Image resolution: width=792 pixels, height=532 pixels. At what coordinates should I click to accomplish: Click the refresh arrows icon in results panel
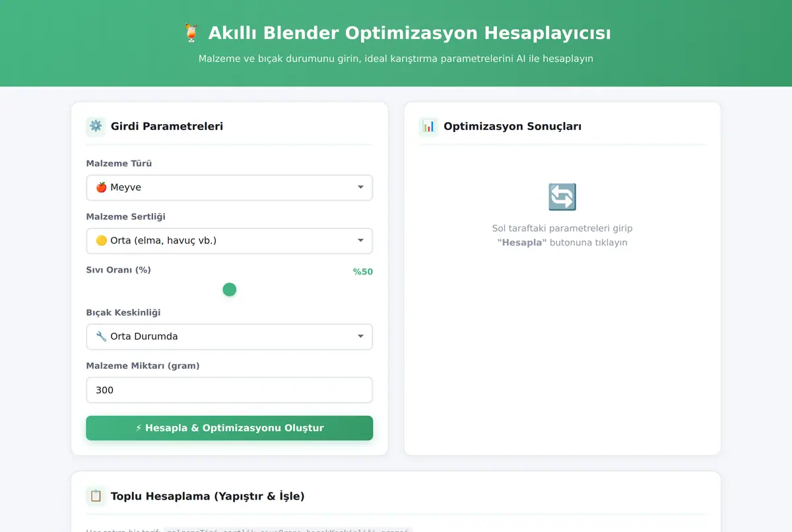[x=562, y=197]
